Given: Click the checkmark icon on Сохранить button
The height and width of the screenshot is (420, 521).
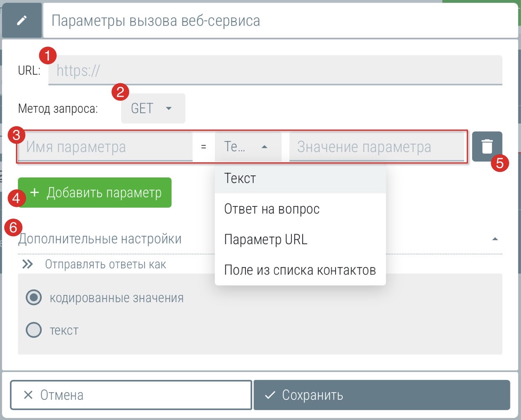Looking at the screenshot, I should pyautogui.click(x=270, y=395).
